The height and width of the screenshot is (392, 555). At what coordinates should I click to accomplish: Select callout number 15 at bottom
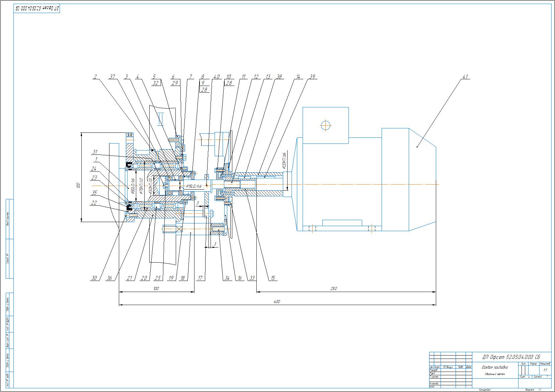click(273, 278)
